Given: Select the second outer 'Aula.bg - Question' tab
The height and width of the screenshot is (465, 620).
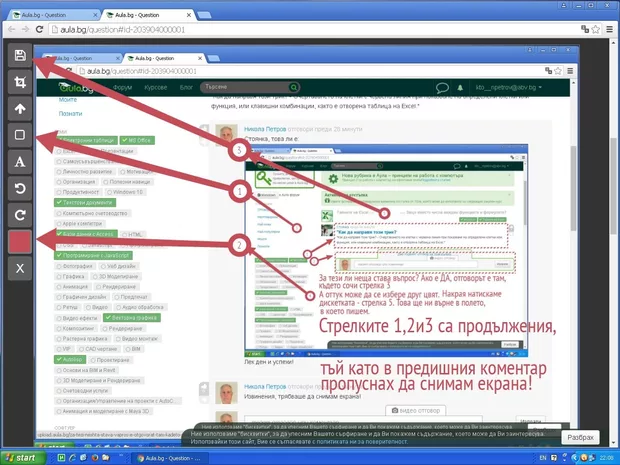Looking at the screenshot, I should 147,15.
